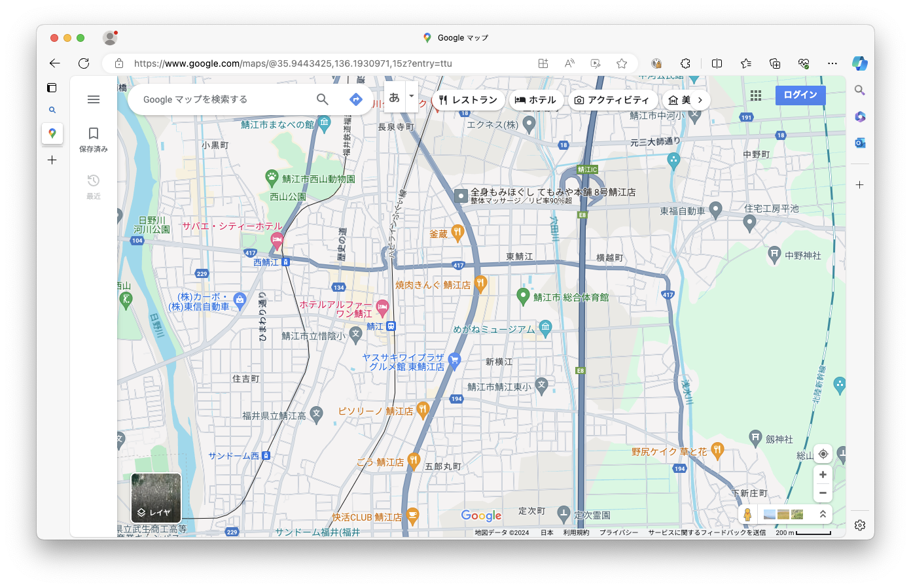Zoom out the map with minus

tap(823, 493)
